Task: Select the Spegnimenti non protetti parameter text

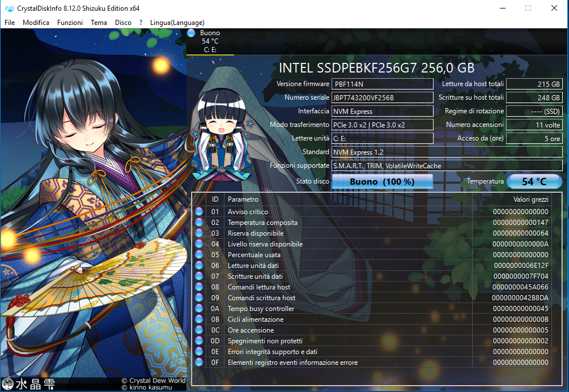Action: (265, 341)
